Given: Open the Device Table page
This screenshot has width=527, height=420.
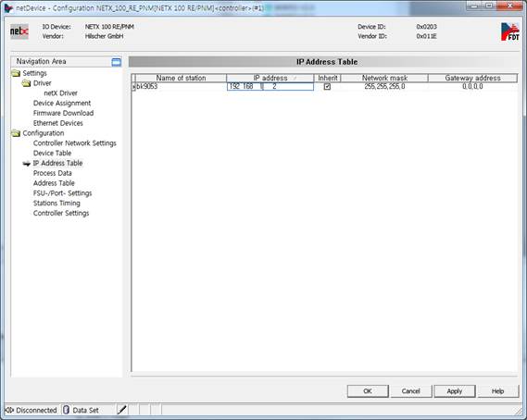Looking at the screenshot, I should 52,153.
